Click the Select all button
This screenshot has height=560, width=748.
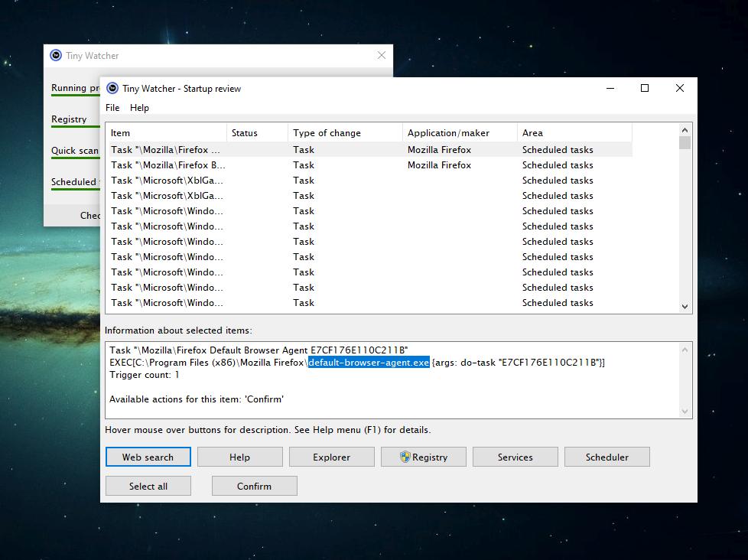[148, 486]
